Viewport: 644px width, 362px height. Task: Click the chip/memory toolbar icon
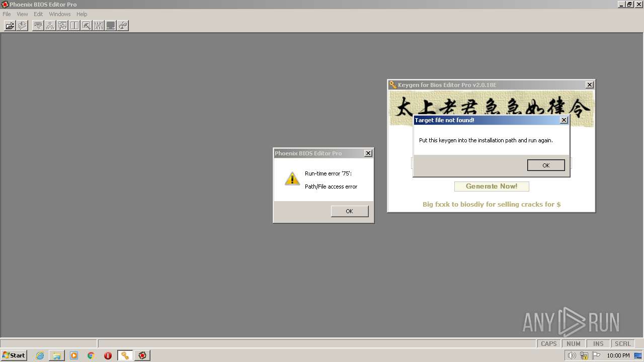coord(38,26)
